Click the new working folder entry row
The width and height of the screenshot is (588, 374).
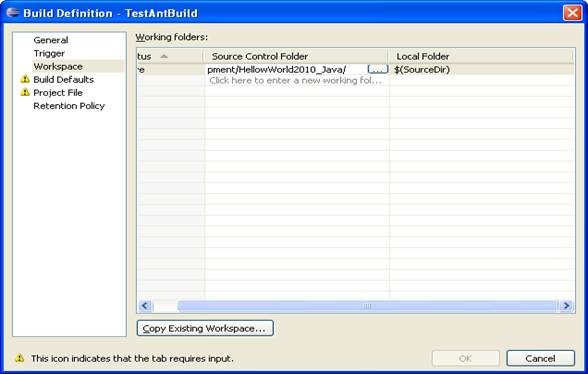(296, 80)
